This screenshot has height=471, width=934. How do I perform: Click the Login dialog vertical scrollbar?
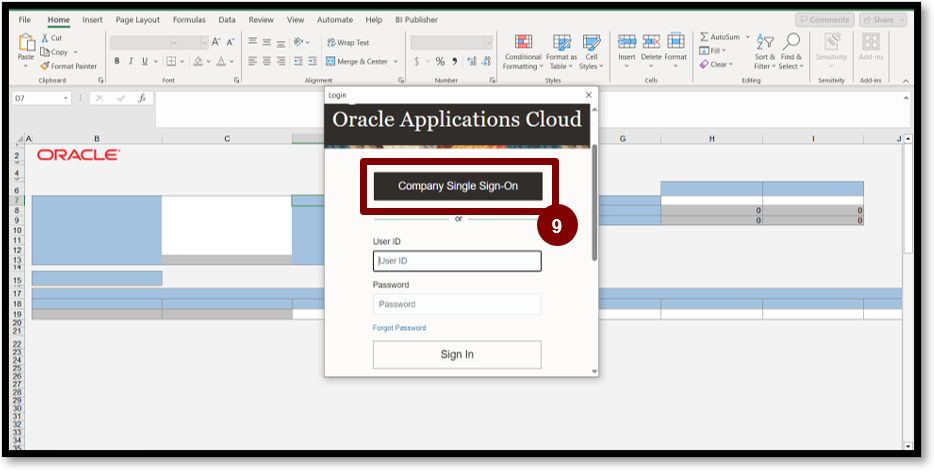point(594,202)
